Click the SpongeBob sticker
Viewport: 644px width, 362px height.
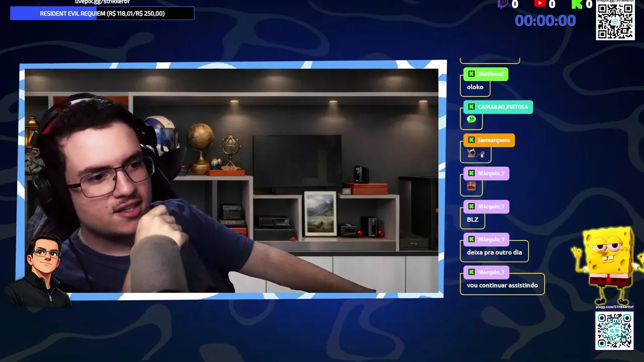coord(607,265)
